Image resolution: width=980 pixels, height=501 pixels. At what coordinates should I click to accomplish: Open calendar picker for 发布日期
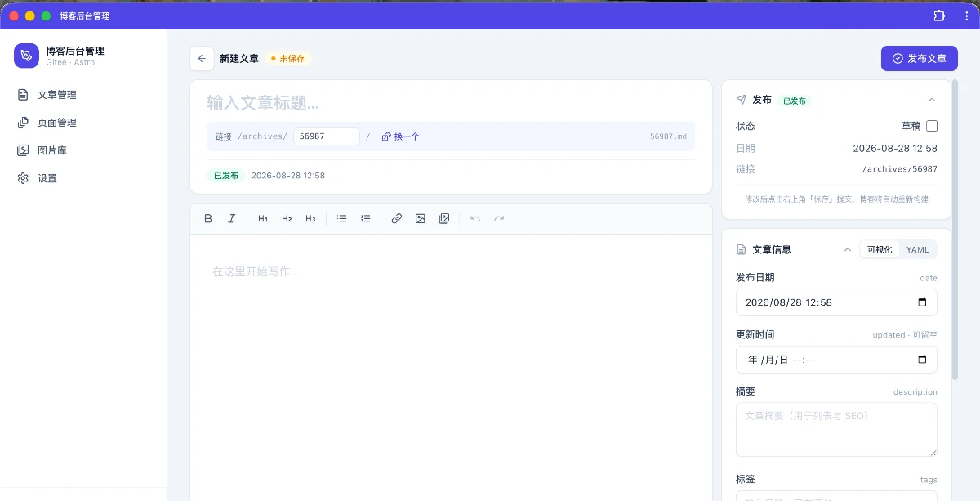923,302
